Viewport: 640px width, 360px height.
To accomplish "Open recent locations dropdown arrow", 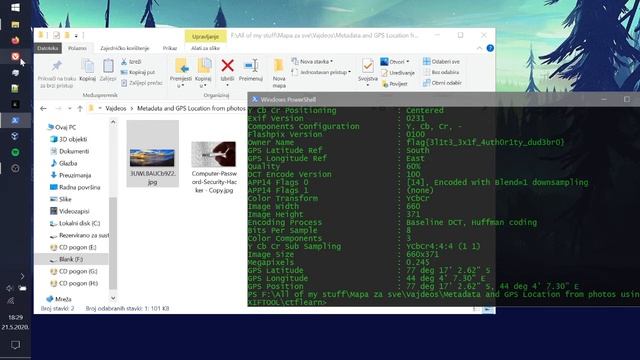I will [70, 108].
